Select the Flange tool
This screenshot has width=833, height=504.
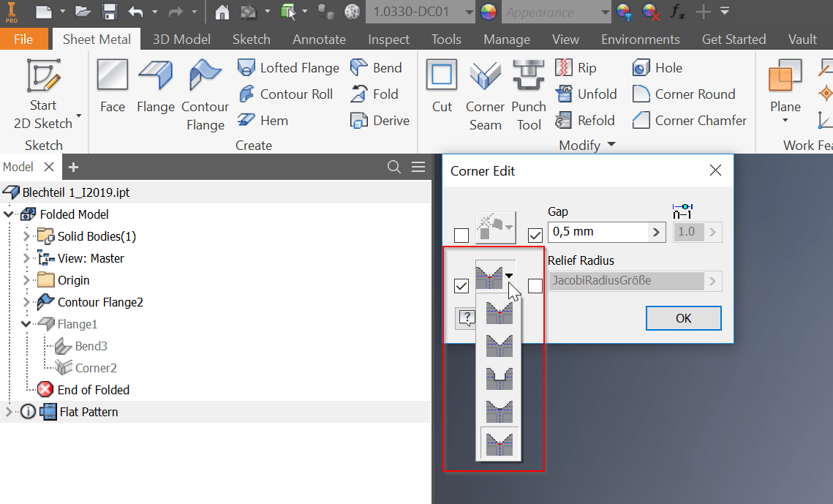[x=156, y=86]
